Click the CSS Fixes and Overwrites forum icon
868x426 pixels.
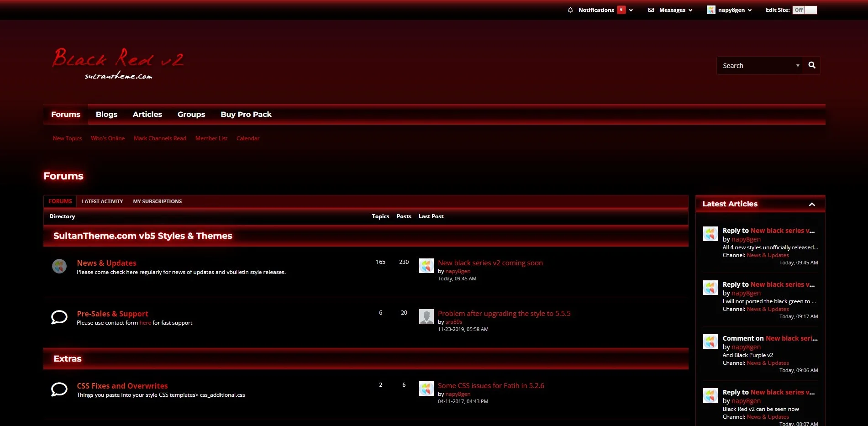(x=59, y=389)
